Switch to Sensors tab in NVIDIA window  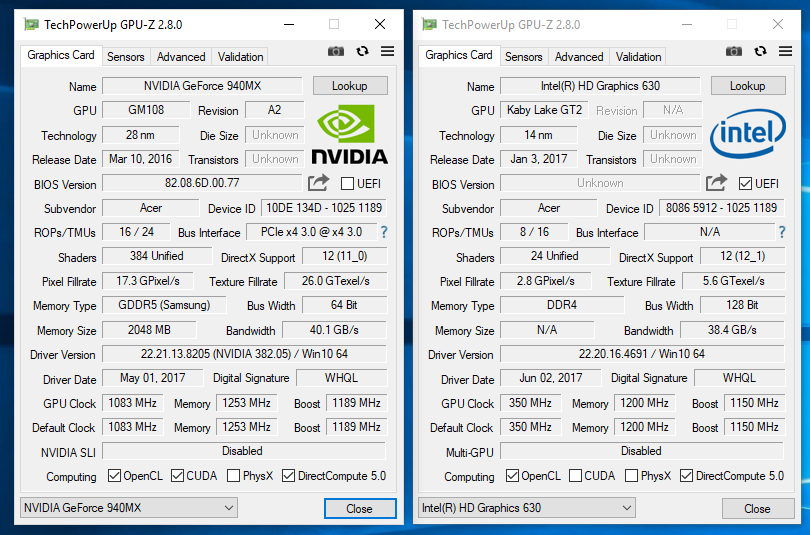(x=126, y=57)
